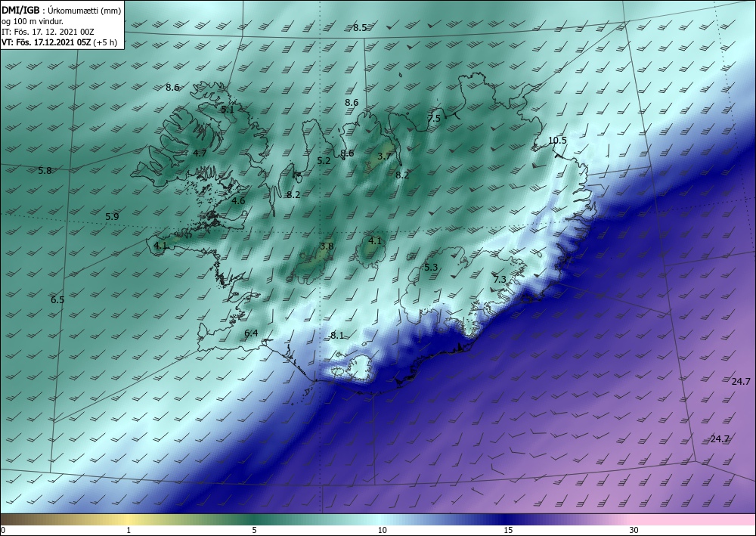Click the 15 tick on the color scale
756x536 pixels.
pos(508,530)
